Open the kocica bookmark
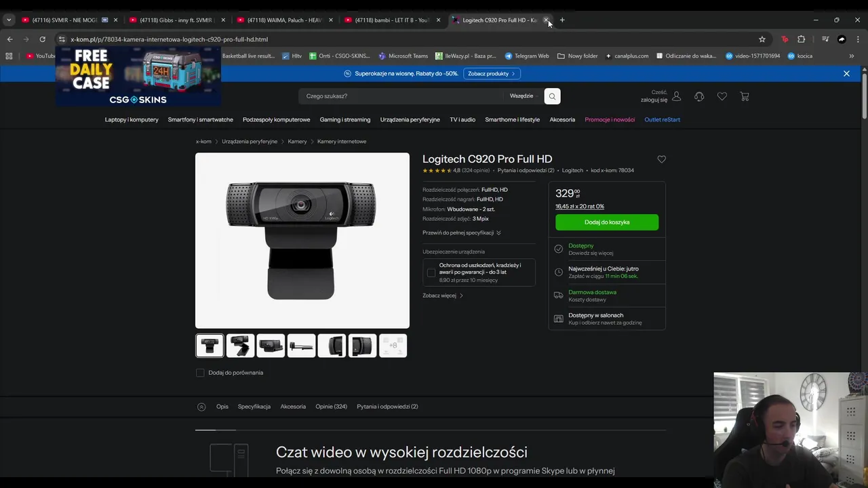868x488 pixels. click(800, 56)
